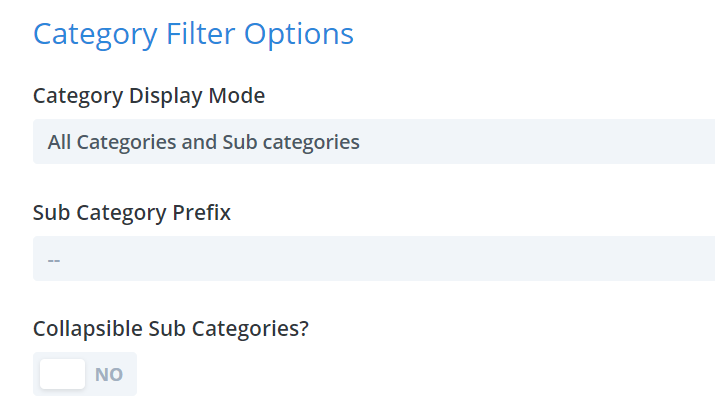The width and height of the screenshot is (715, 418).
Task: Click the 'NO' text on the toggle
Action: pyautogui.click(x=109, y=375)
